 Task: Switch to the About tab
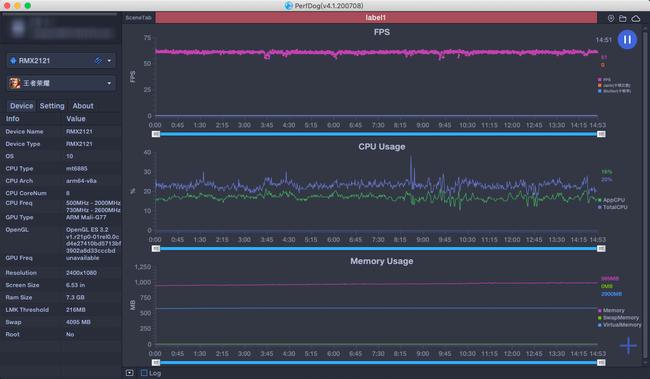pyautogui.click(x=83, y=106)
